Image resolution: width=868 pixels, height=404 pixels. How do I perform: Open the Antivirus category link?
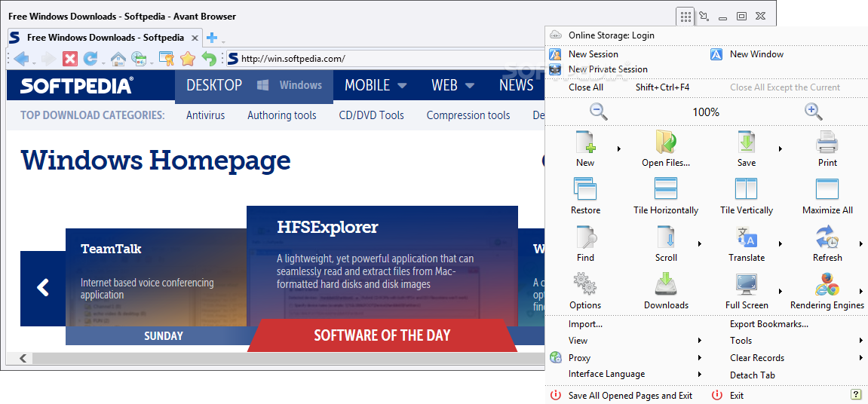coord(205,115)
